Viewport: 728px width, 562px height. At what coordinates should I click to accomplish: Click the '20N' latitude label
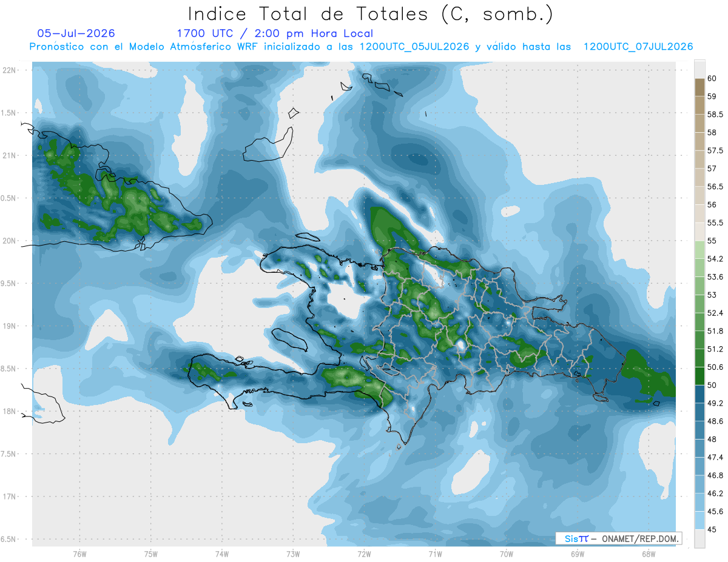pyautogui.click(x=10, y=241)
